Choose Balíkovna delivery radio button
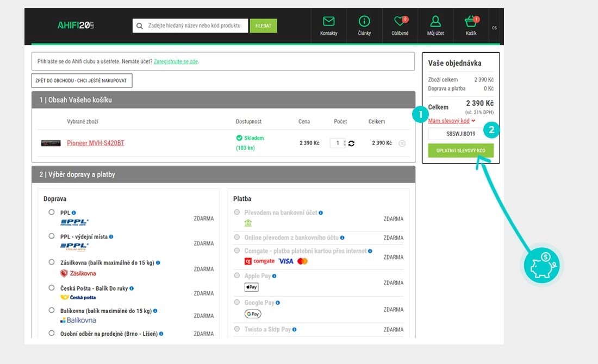This screenshot has width=598, height=364. pos(52,310)
